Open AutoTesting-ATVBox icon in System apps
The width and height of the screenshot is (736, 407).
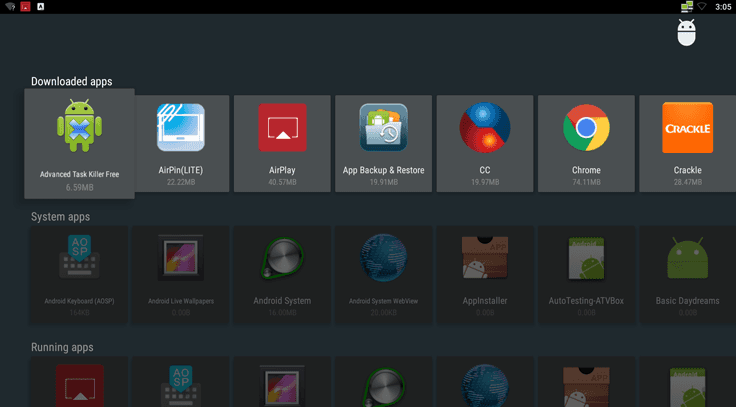point(586,258)
